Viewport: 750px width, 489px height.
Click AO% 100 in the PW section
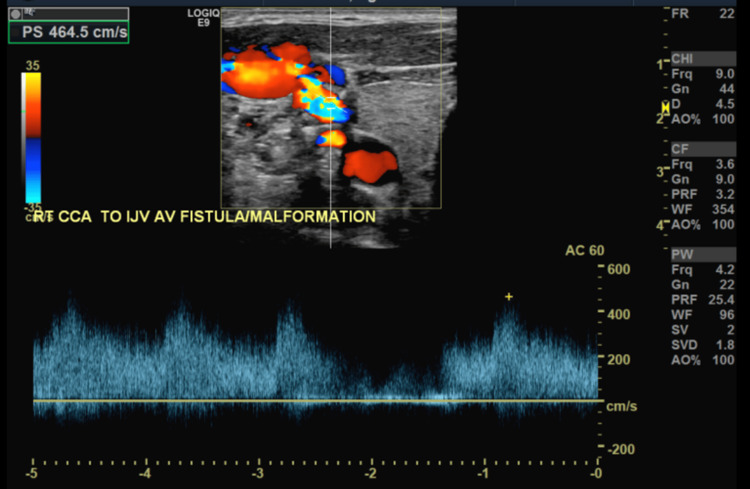[x=702, y=360]
